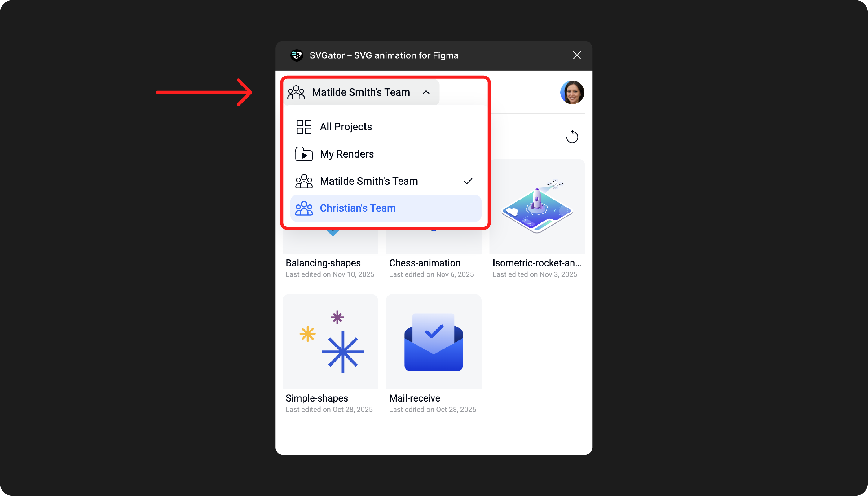The width and height of the screenshot is (868, 496).
Task: Click the SVGator logo icon in title bar
Action: click(296, 55)
